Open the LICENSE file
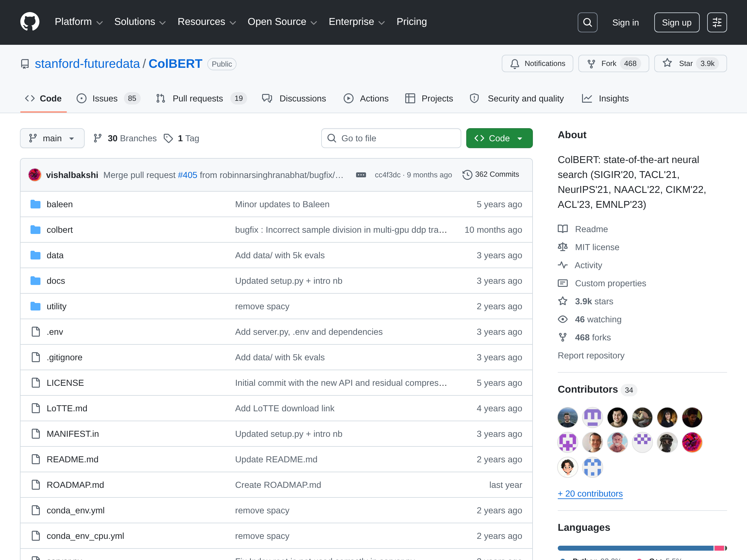This screenshot has width=747, height=560. [x=65, y=383]
